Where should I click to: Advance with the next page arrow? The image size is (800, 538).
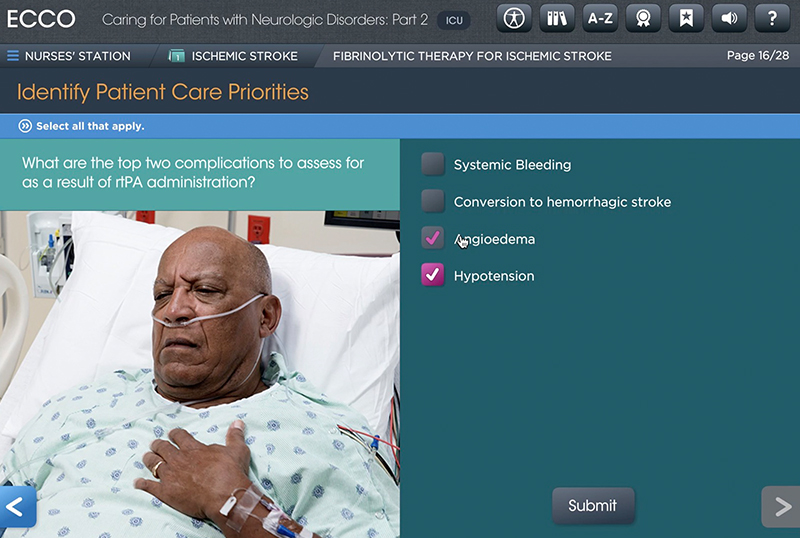click(781, 507)
